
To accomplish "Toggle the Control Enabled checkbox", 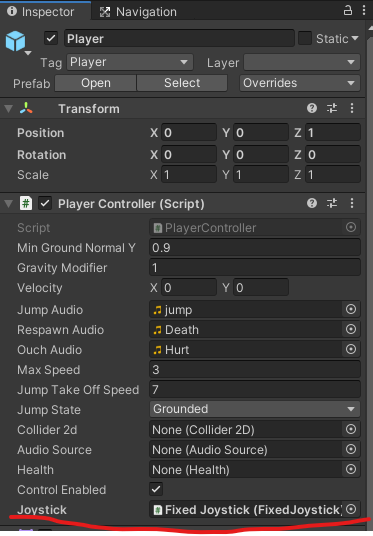I will tap(156, 489).
